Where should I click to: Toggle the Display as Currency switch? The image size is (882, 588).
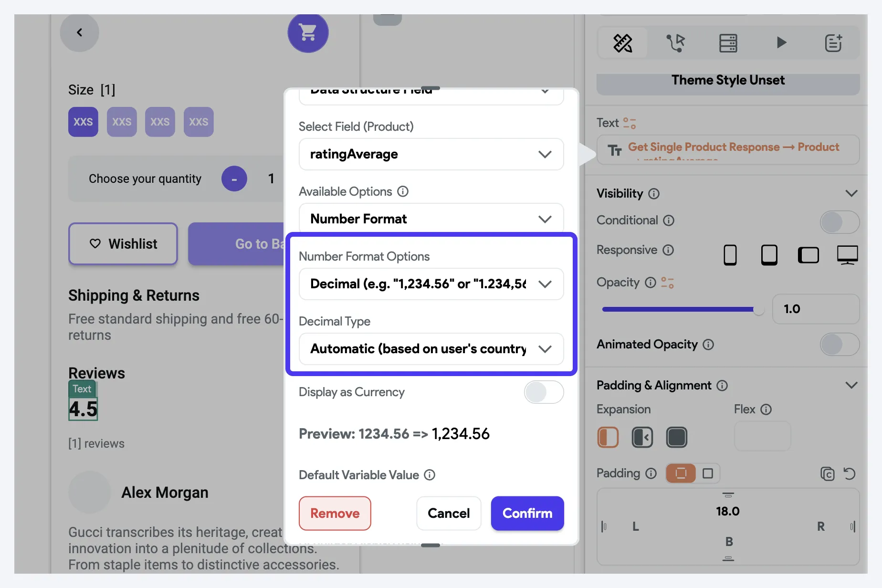click(544, 392)
